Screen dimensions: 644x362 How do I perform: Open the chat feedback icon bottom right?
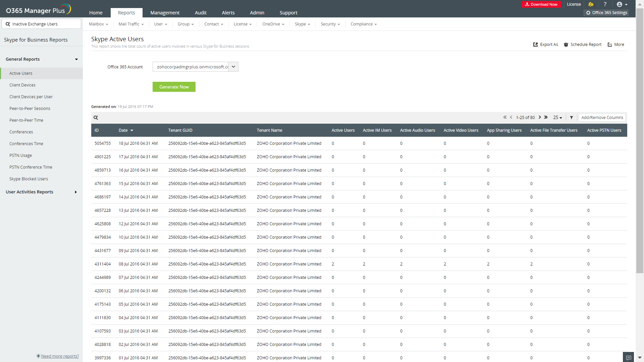tap(629, 357)
